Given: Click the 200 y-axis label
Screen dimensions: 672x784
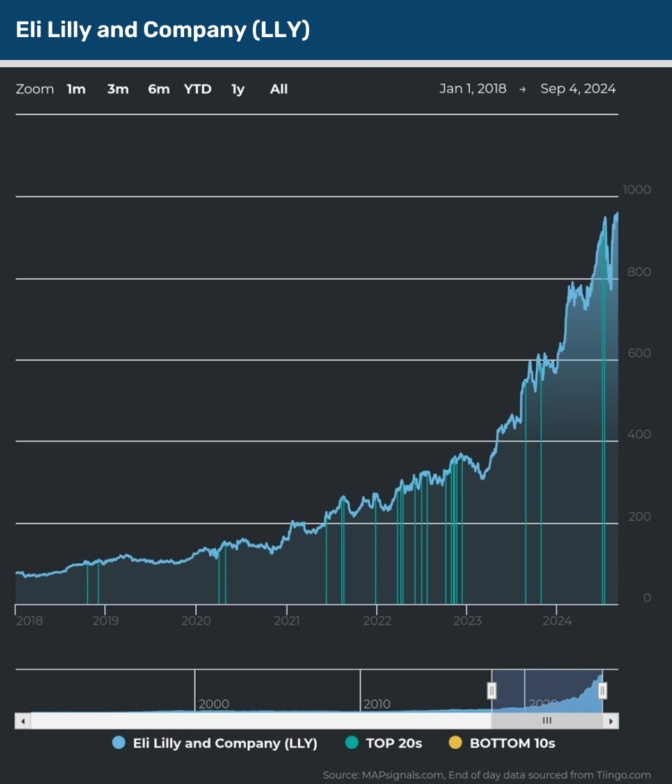Looking at the screenshot, I should coord(639,516).
